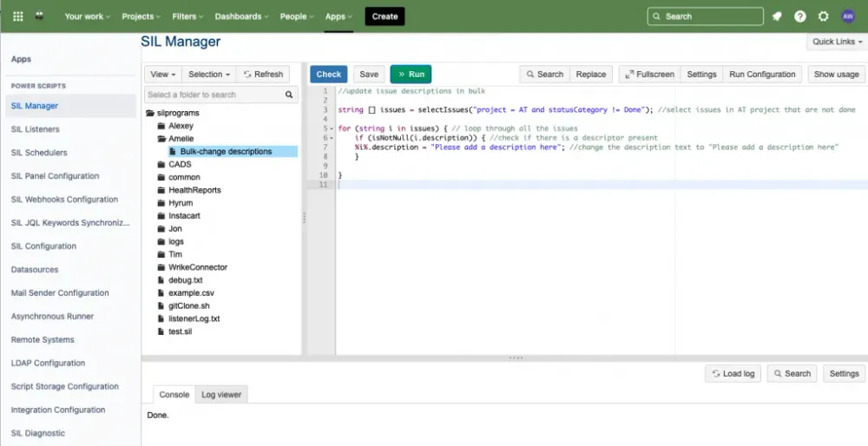Click the Instacart folder icon

(x=161, y=216)
